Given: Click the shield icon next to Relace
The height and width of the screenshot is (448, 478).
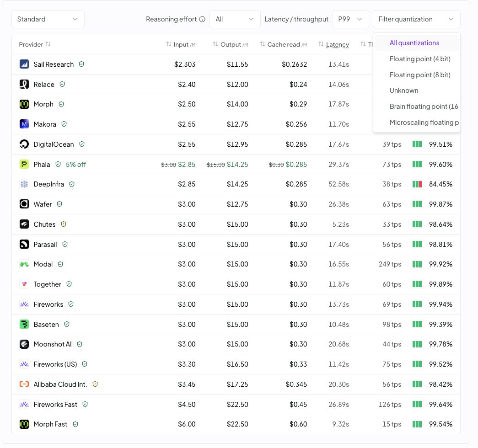Looking at the screenshot, I should [62, 84].
